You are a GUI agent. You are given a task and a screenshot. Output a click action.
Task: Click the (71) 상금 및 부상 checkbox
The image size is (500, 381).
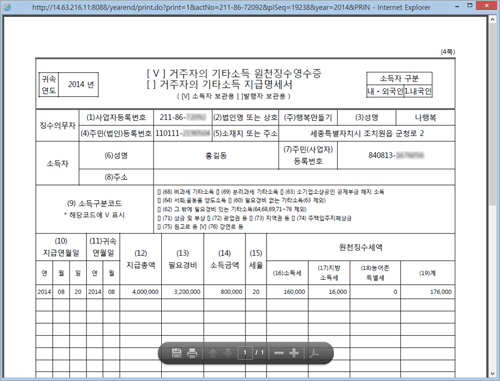pyautogui.click(x=159, y=218)
